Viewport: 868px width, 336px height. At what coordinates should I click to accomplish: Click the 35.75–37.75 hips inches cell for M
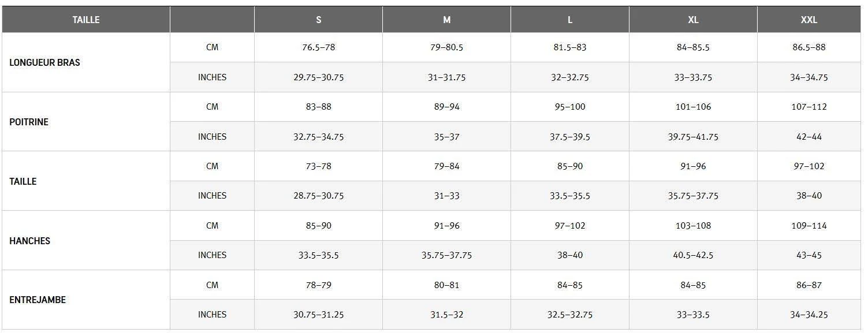point(446,255)
